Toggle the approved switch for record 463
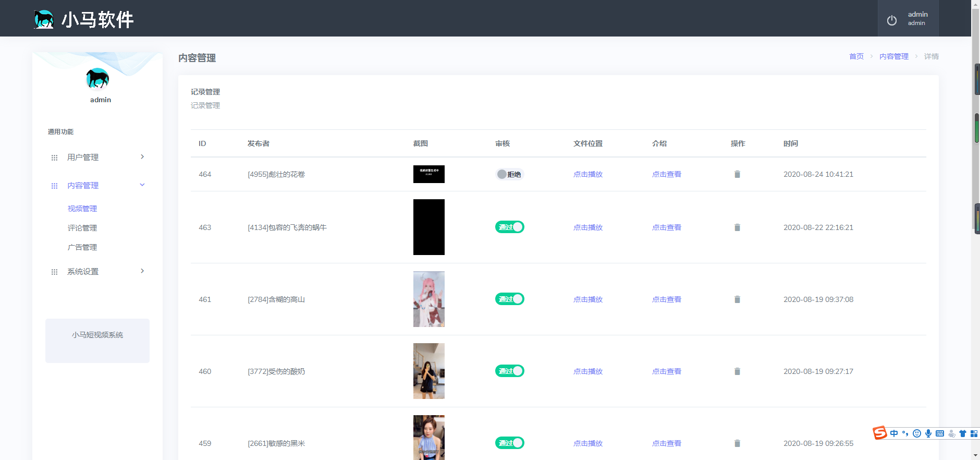 point(509,227)
